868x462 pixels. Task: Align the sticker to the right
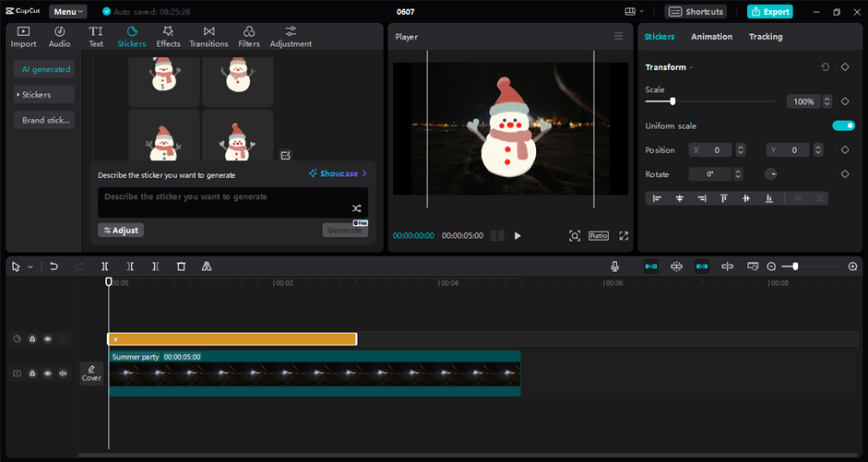click(x=702, y=198)
